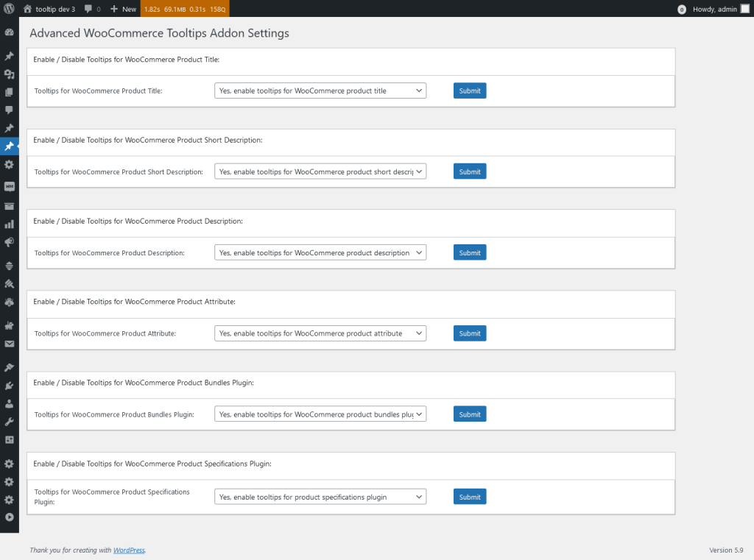Open Product Attribute tooltips dropdown
Screen dimensions: 754x560
pyautogui.click(x=320, y=333)
